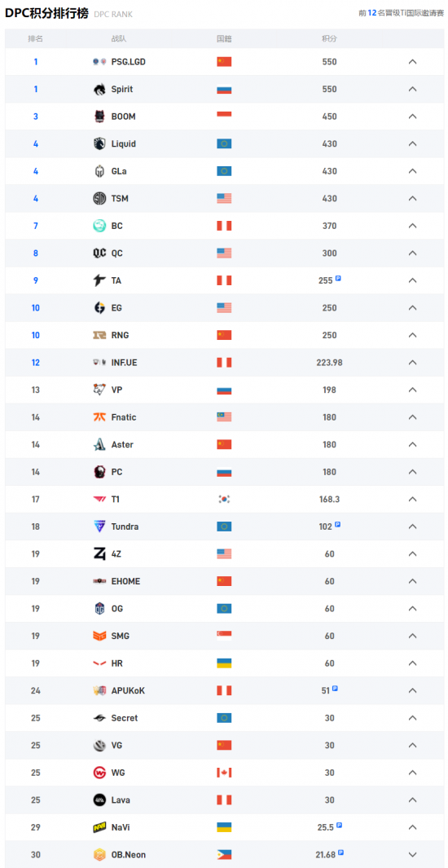Toggle the OB.Neon row down chevron
The image size is (448, 868).
point(412,855)
